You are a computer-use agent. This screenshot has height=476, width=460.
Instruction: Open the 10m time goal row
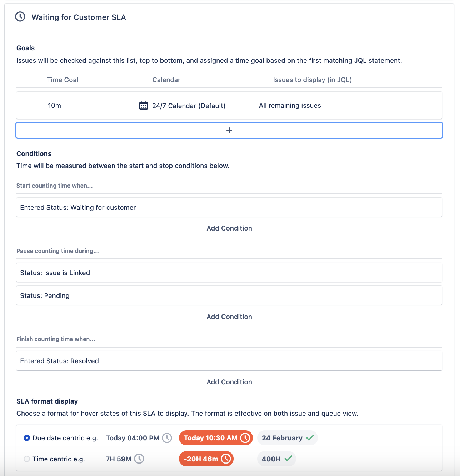click(x=229, y=105)
